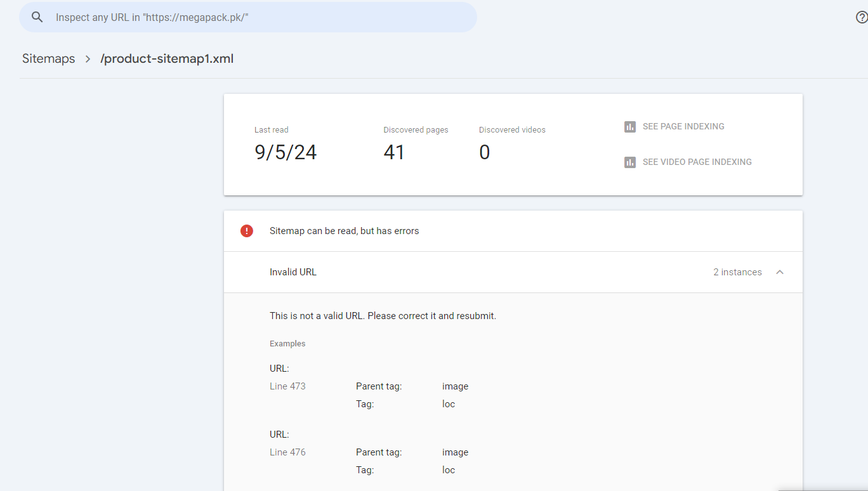Click the 2 instances count
The height and width of the screenshot is (491, 868).
[x=737, y=272]
